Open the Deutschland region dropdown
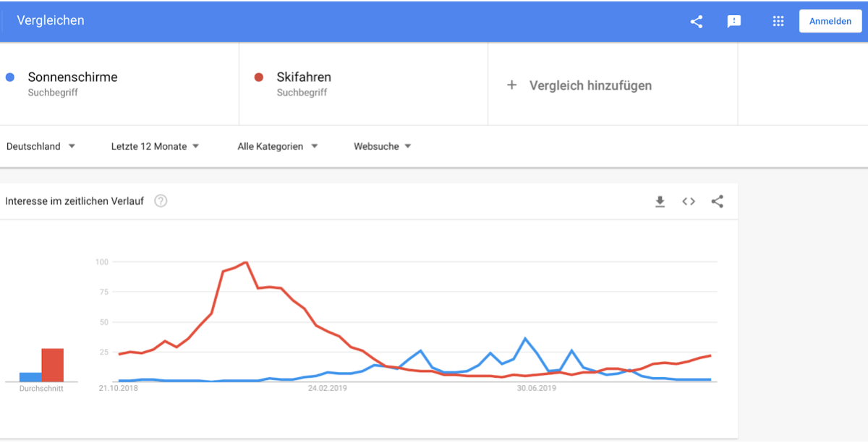The height and width of the screenshot is (443, 868). (x=41, y=146)
